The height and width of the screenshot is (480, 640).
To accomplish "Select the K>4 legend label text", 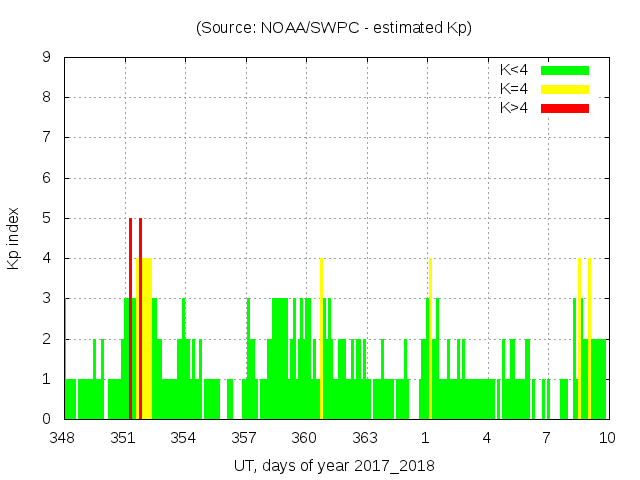I will tap(515, 107).
